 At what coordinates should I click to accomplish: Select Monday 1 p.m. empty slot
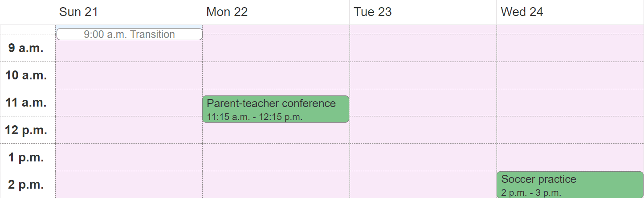[276, 157]
